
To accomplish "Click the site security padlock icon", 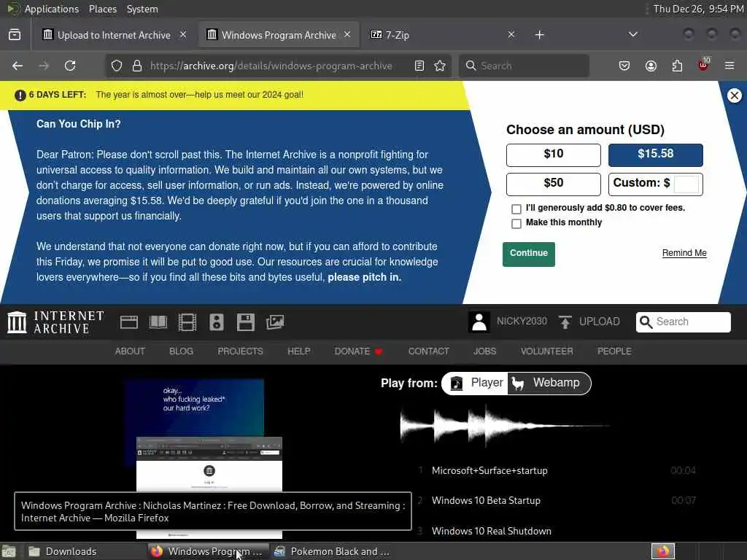I will point(137,66).
